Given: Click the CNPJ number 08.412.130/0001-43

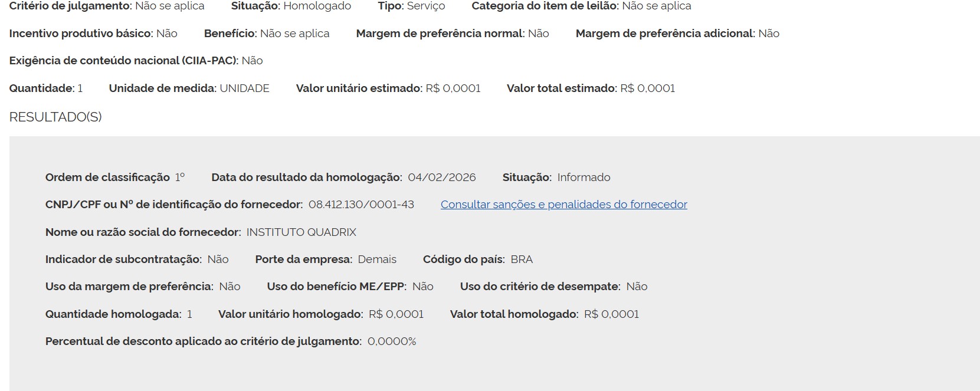Looking at the screenshot, I should (361, 205).
